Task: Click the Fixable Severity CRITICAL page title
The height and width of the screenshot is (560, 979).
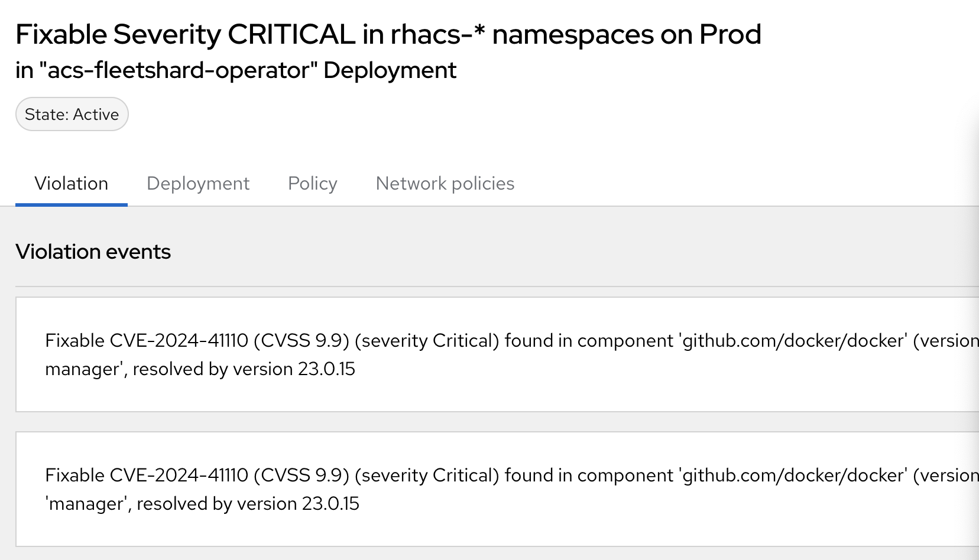Action: pyautogui.click(x=388, y=34)
